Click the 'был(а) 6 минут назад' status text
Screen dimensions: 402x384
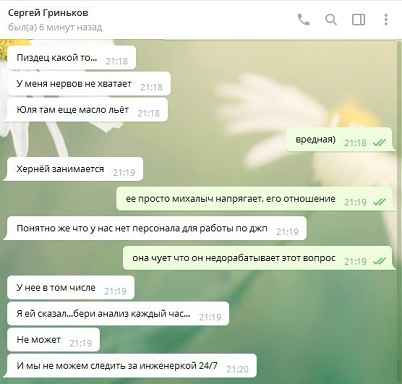(55, 27)
